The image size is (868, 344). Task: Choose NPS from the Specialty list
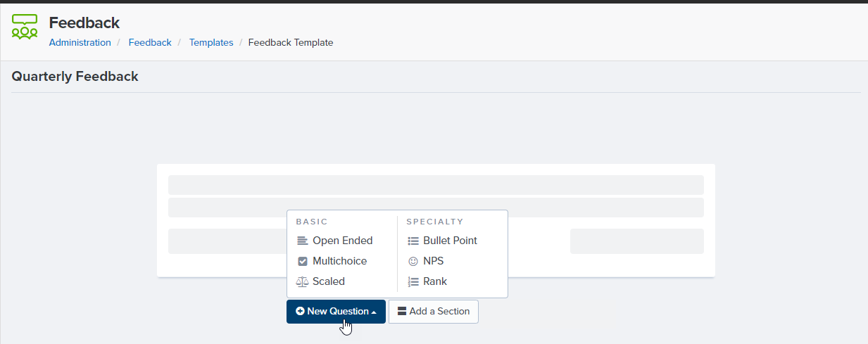click(433, 261)
